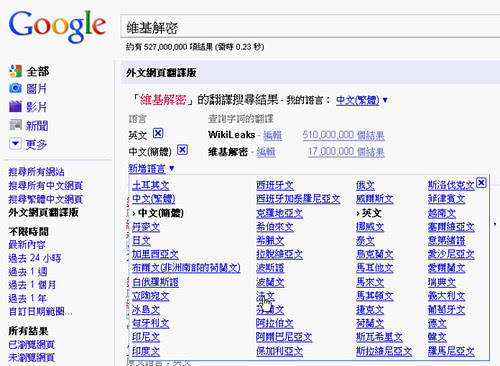Image resolution: width=500 pixels, height=366 pixels.
Task: Show 未瀏覽網頁 results
Action: tap(32, 357)
